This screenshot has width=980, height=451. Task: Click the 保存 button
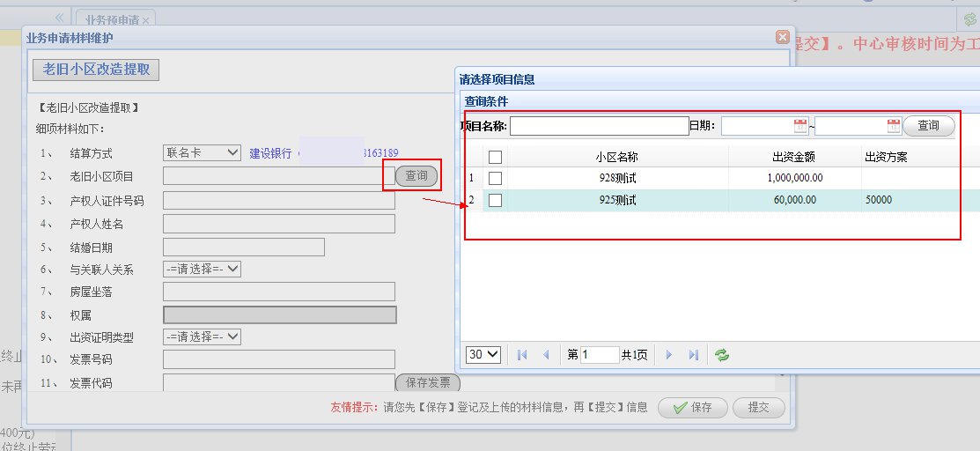[693, 408]
